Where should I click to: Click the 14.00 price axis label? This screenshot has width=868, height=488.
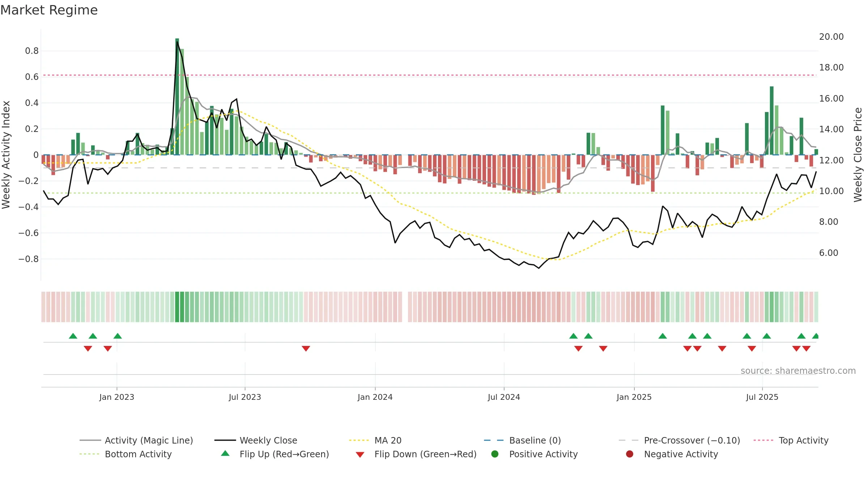[831, 129]
